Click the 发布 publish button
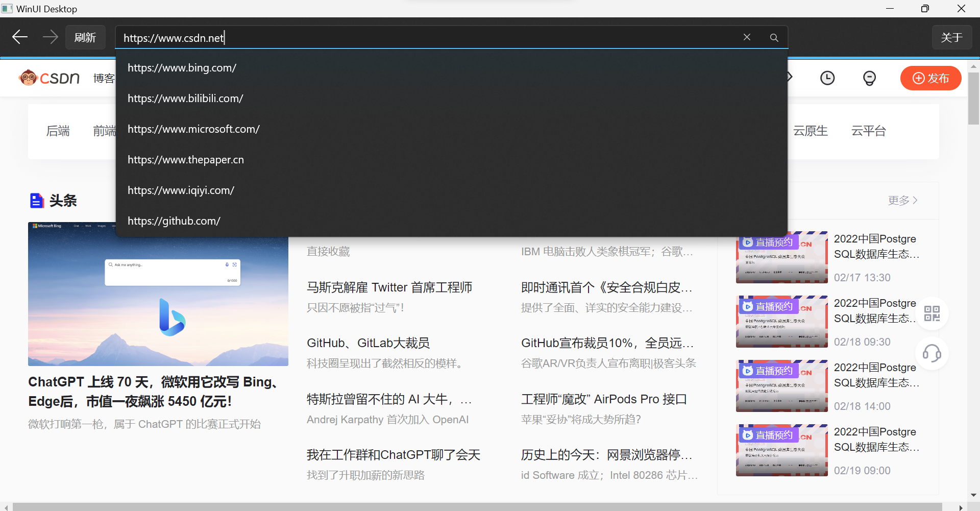The width and height of the screenshot is (980, 511). point(931,78)
